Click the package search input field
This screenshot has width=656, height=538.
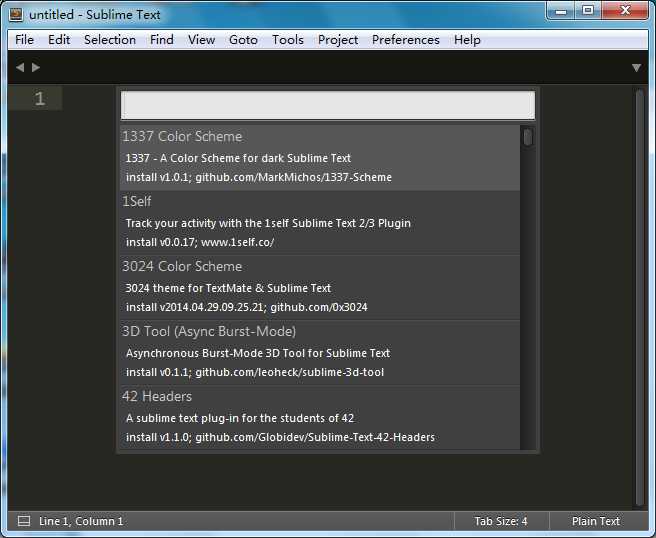(328, 105)
